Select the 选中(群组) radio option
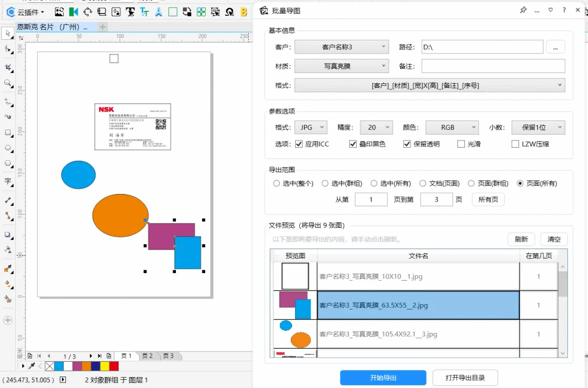The height and width of the screenshot is (388, 588). [x=325, y=184]
